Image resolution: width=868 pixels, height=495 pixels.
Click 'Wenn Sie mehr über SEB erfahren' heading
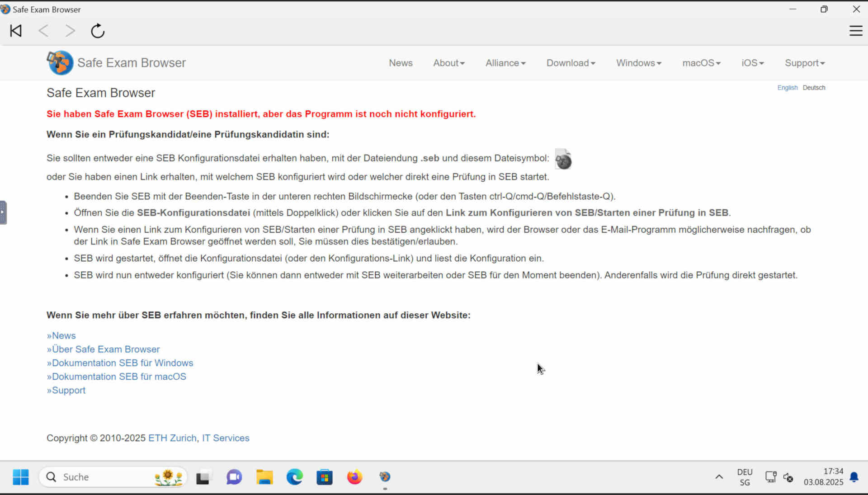(x=258, y=315)
